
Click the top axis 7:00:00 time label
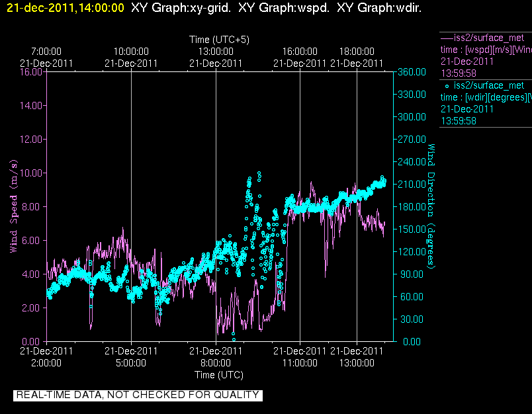(x=46, y=52)
